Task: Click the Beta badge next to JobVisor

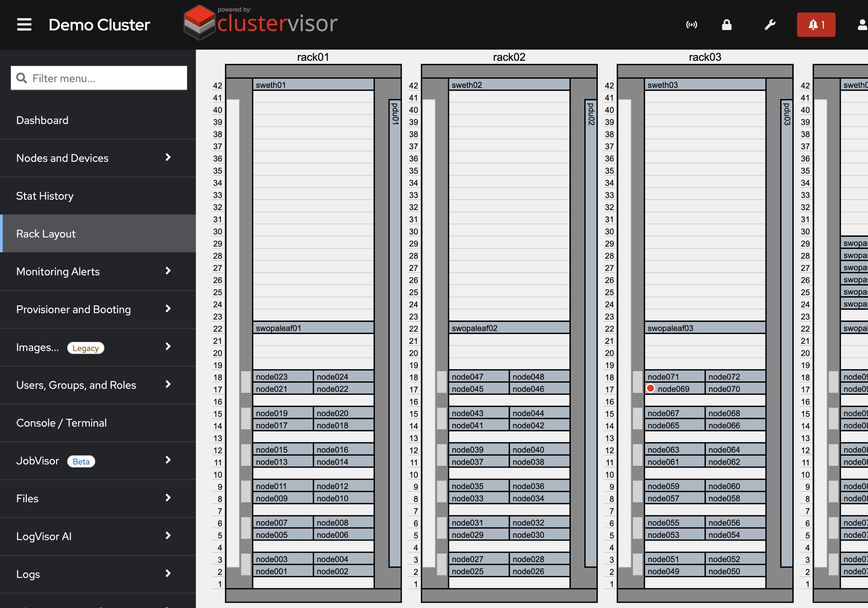Action: (81, 461)
